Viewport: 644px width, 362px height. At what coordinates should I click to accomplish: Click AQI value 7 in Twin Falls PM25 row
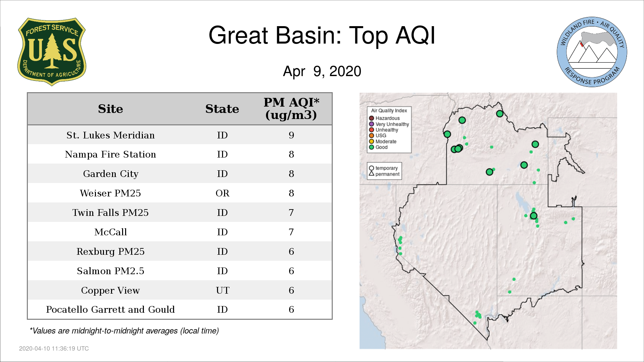291,213
